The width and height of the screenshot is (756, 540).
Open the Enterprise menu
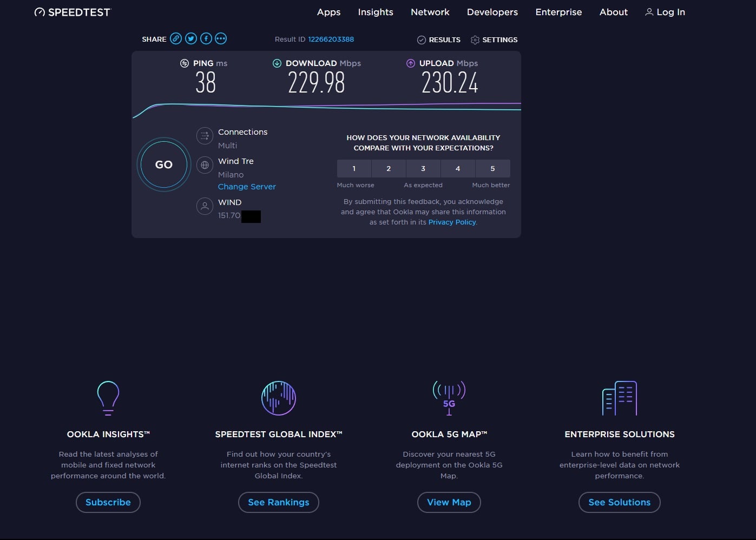point(558,12)
